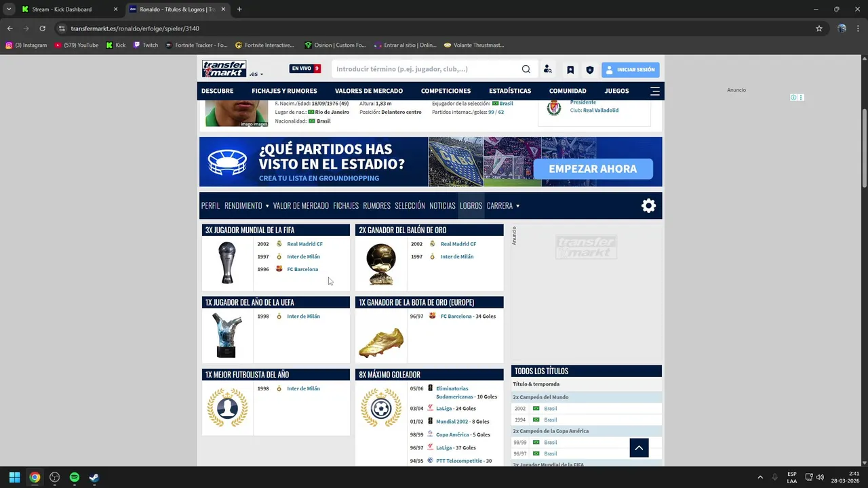Click the Chrome address bar URL
The width and height of the screenshot is (868, 488).
pos(135,28)
